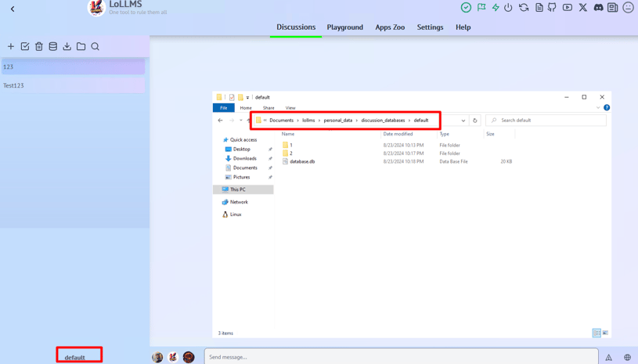Collapse the sidebar with left chevron
This screenshot has width=638, height=364.
(x=13, y=9)
